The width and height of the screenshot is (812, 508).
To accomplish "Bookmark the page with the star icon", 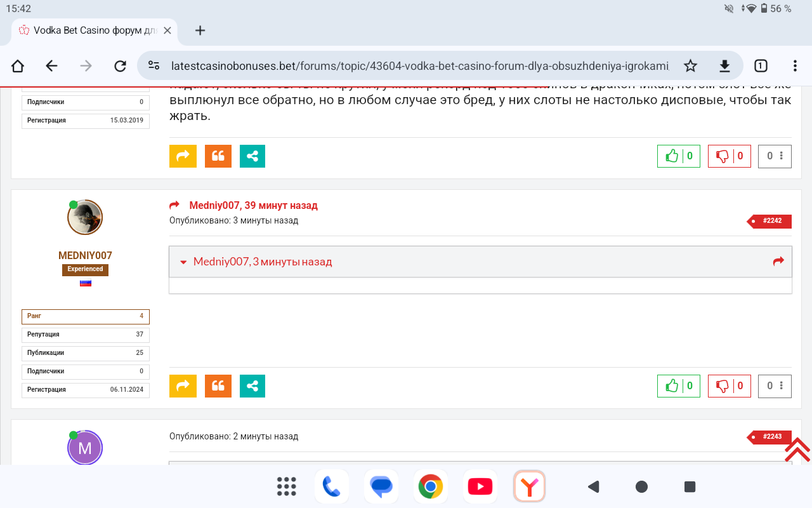I will click(x=690, y=66).
